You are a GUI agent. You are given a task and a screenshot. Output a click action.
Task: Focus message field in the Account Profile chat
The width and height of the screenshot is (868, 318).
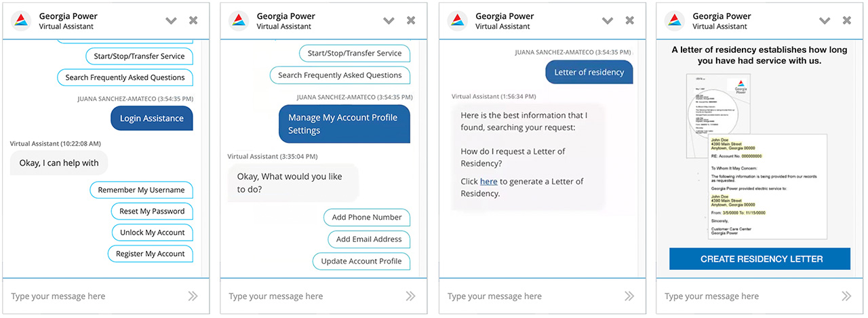coord(312,296)
